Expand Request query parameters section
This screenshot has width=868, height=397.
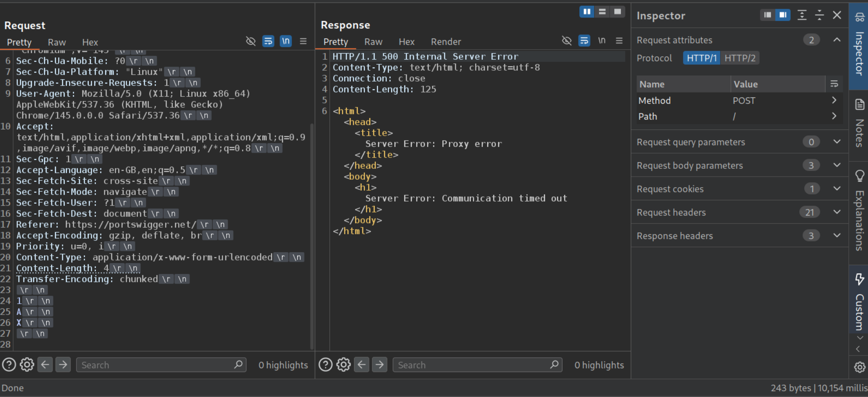pos(837,142)
